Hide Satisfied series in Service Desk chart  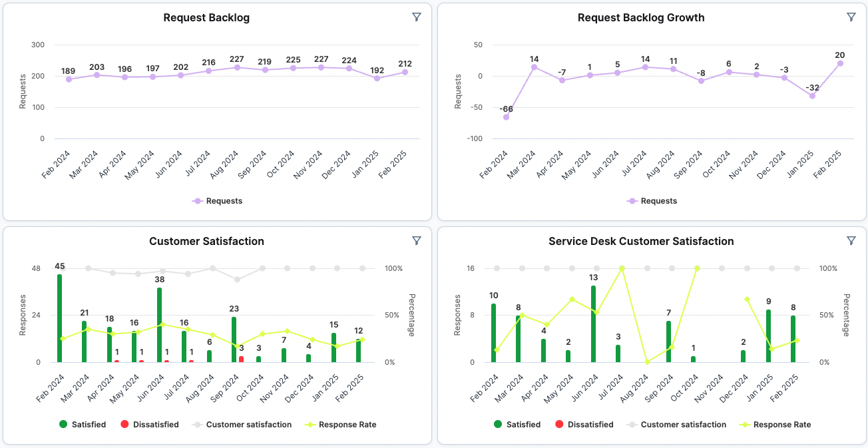[517, 425]
